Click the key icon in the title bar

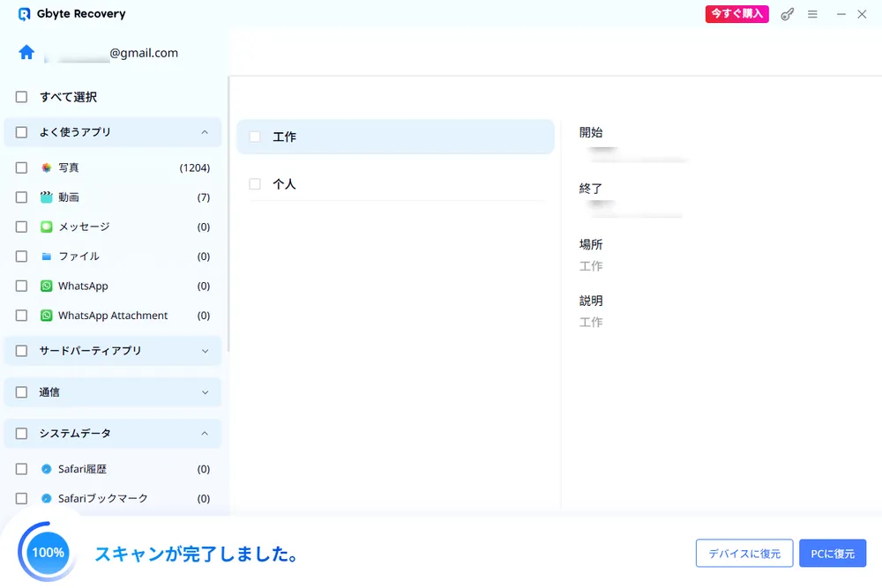(x=787, y=14)
